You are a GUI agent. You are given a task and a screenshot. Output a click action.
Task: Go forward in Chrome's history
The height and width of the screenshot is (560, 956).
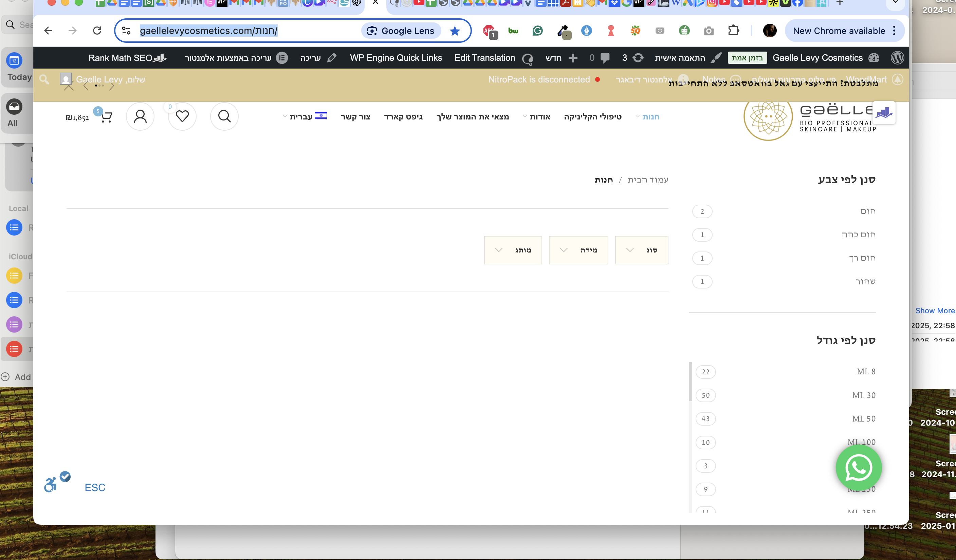click(x=72, y=31)
